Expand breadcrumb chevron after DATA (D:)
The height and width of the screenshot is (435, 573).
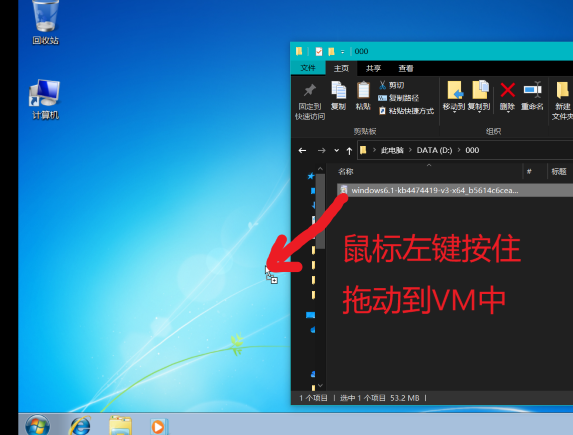459,150
